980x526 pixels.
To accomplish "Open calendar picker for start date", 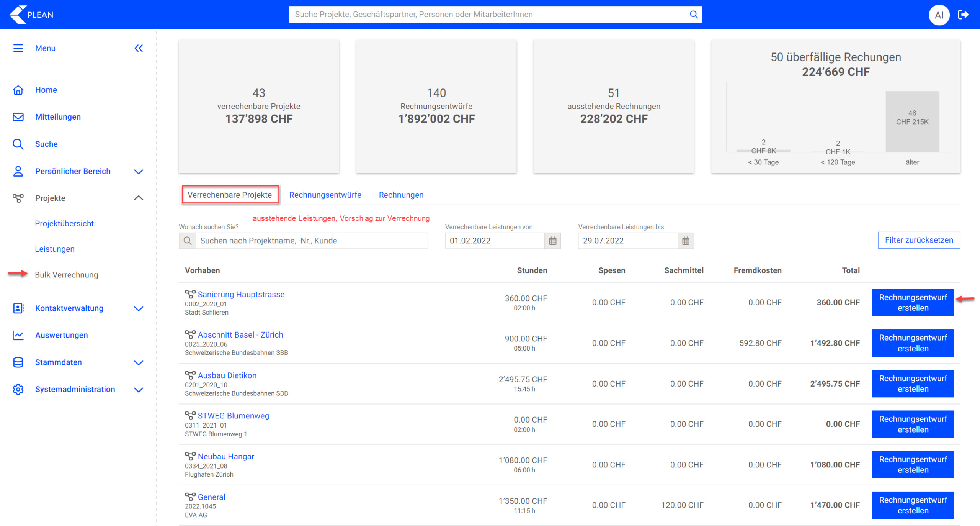I will coord(552,241).
